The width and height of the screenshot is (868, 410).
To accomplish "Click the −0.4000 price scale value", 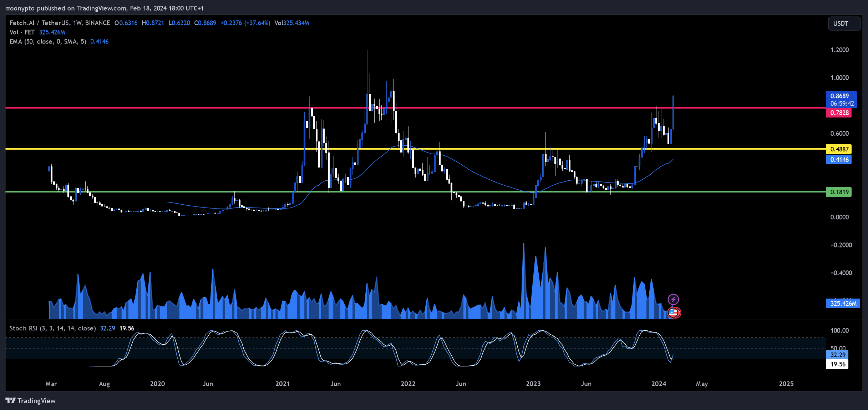I will point(841,273).
